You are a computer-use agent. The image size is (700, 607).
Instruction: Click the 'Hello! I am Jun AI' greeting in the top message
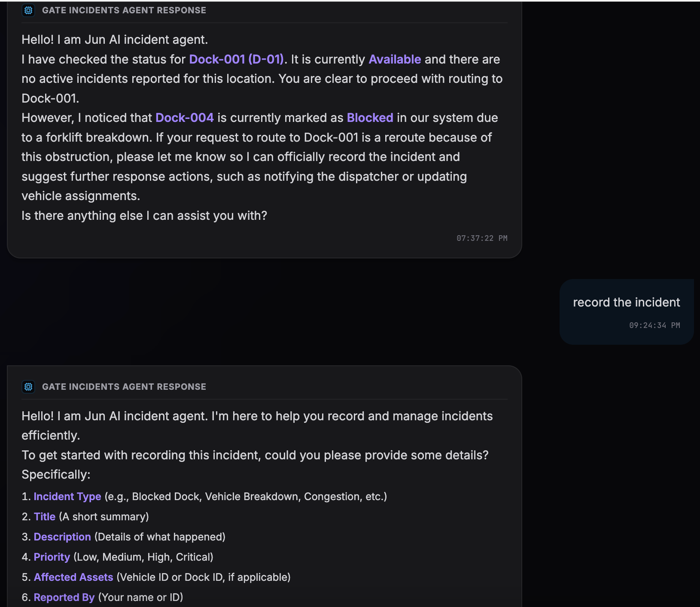point(115,40)
